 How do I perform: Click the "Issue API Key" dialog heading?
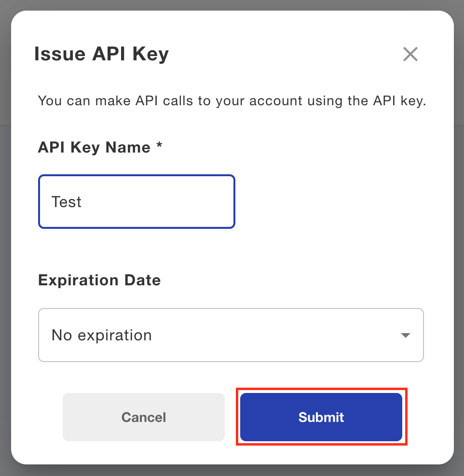coord(101,54)
